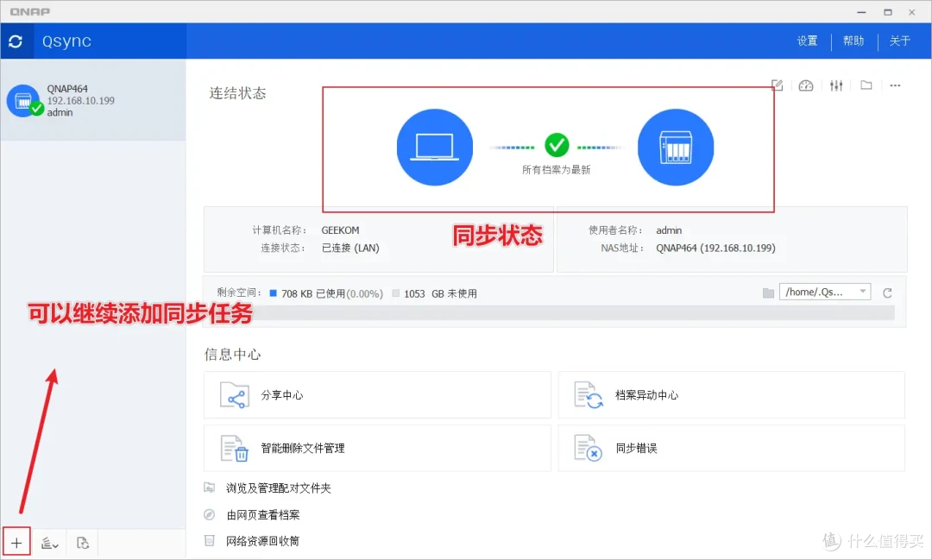Click the compass web view icon
This screenshot has height=560, width=932.
tap(209, 514)
